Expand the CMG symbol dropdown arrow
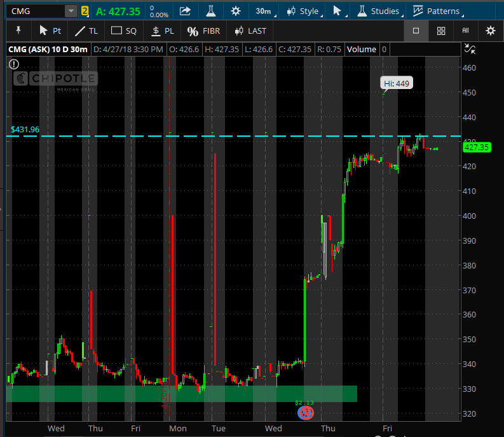Screen dimensions: 504x437 tap(70, 11)
